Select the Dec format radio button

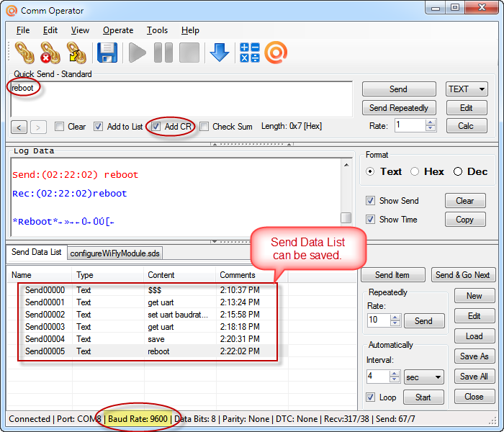[458, 171]
